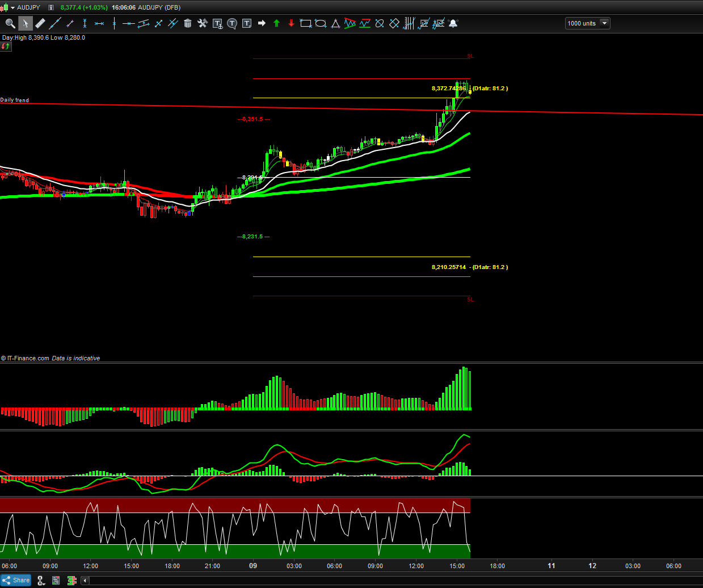The height and width of the screenshot is (588, 703).
Task: Click the scrollbar left arrow
Action: click(85, 580)
